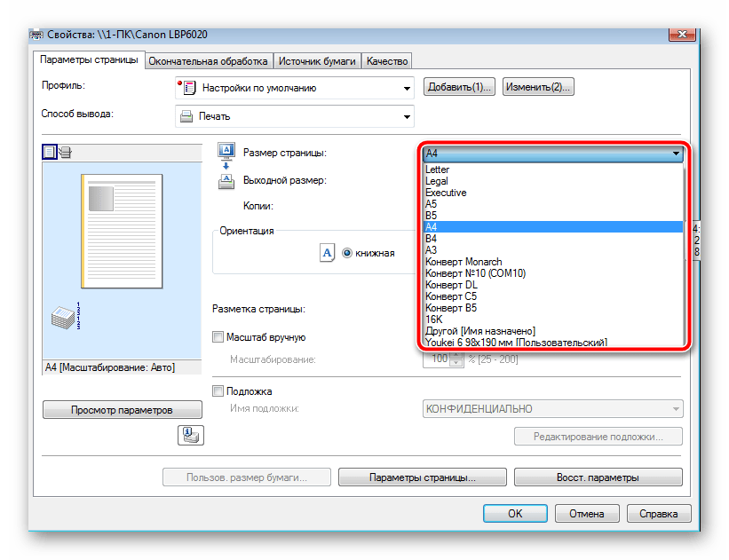
Task: Click the Восст. параметры button
Action: click(x=598, y=477)
